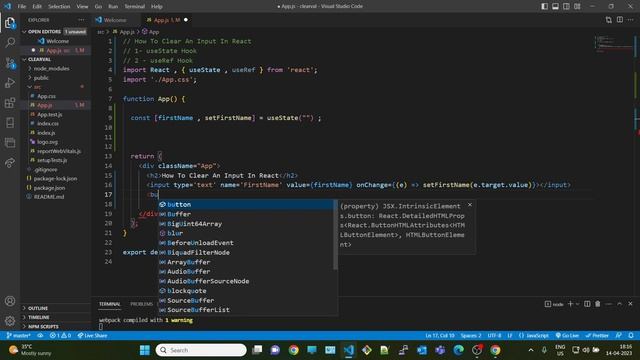Click the editor minimap
The height and width of the screenshot is (360, 640).
(613, 44)
